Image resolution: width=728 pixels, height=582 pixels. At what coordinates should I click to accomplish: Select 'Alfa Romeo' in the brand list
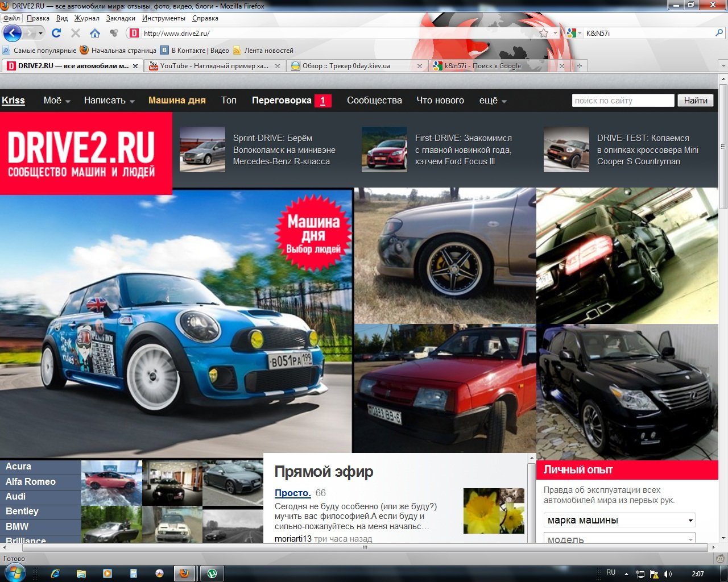pyautogui.click(x=40, y=482)
